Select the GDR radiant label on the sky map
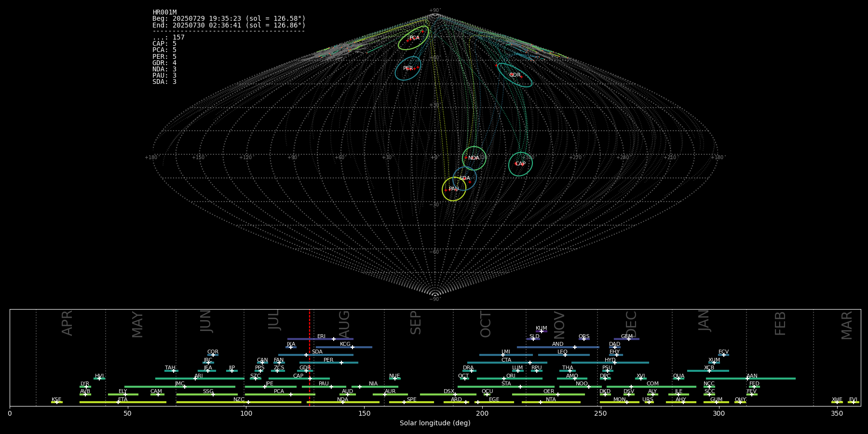The width and height of the screenshot is (868, 434). 515,75
